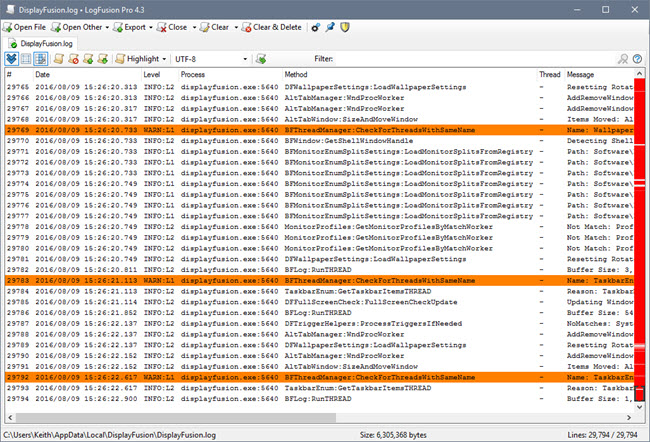Click horizontal scrollbar right arrow
Screen dimensions: 650x442
[629, 418]
